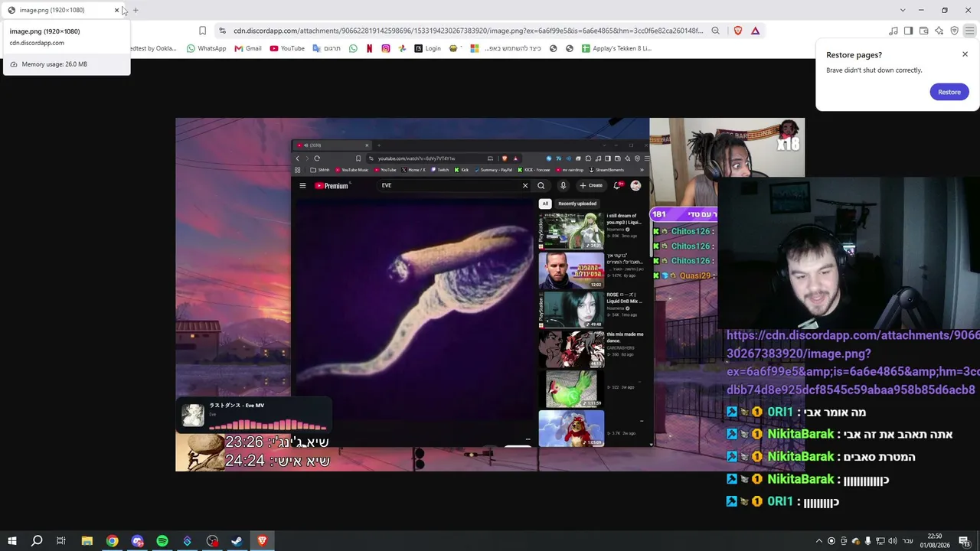980x551 pixels.
Task: Open WhatsApp bookmark
Action: click(x=206, y=48)
